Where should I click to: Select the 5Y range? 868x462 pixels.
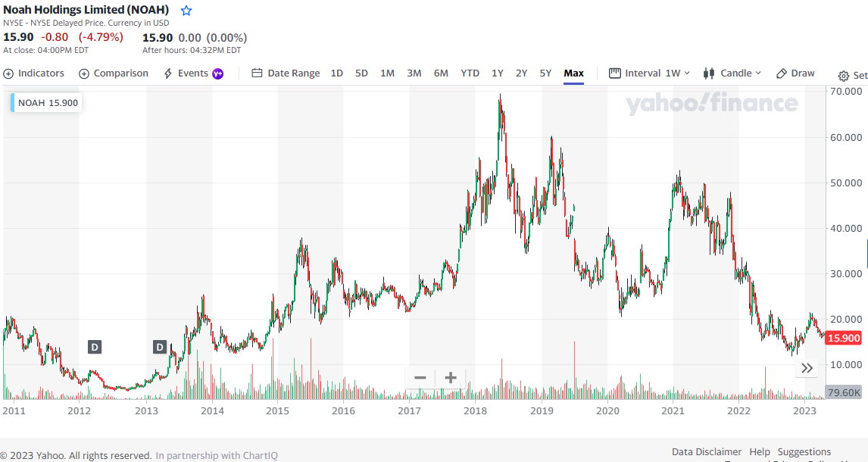click(546, 73)
